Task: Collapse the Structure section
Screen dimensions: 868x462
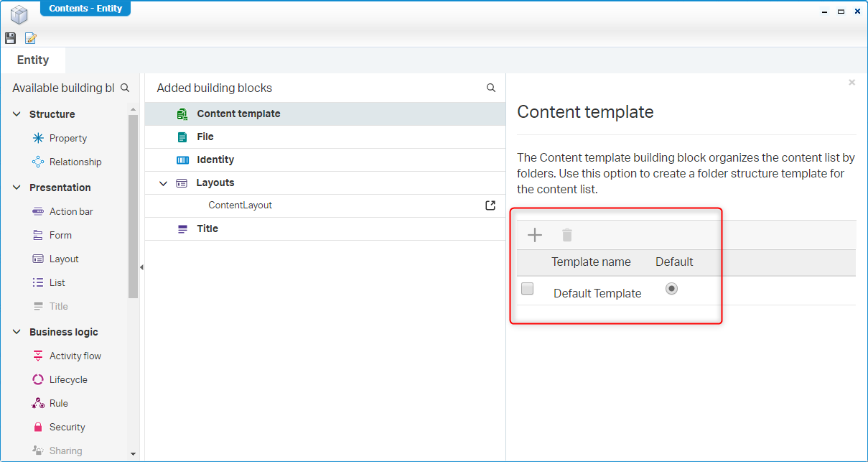Action: point(17,114)
